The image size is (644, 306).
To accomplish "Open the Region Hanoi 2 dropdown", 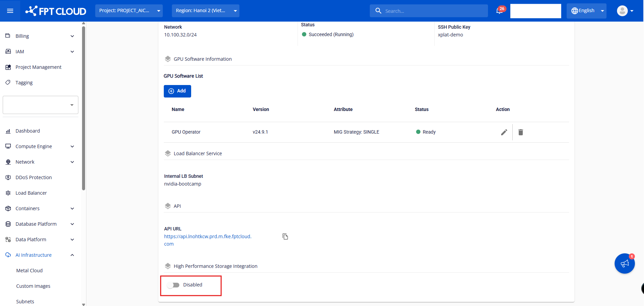I will tap(205, 11).
